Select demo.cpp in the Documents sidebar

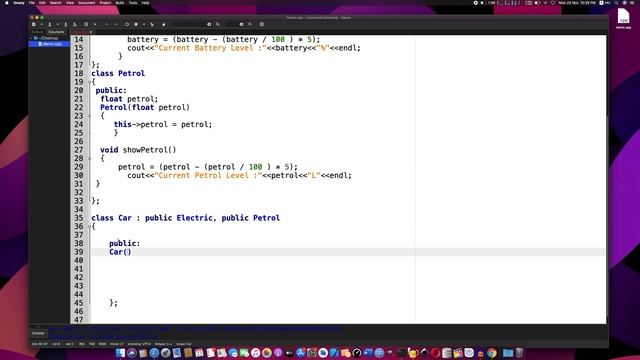coord(50,44)
